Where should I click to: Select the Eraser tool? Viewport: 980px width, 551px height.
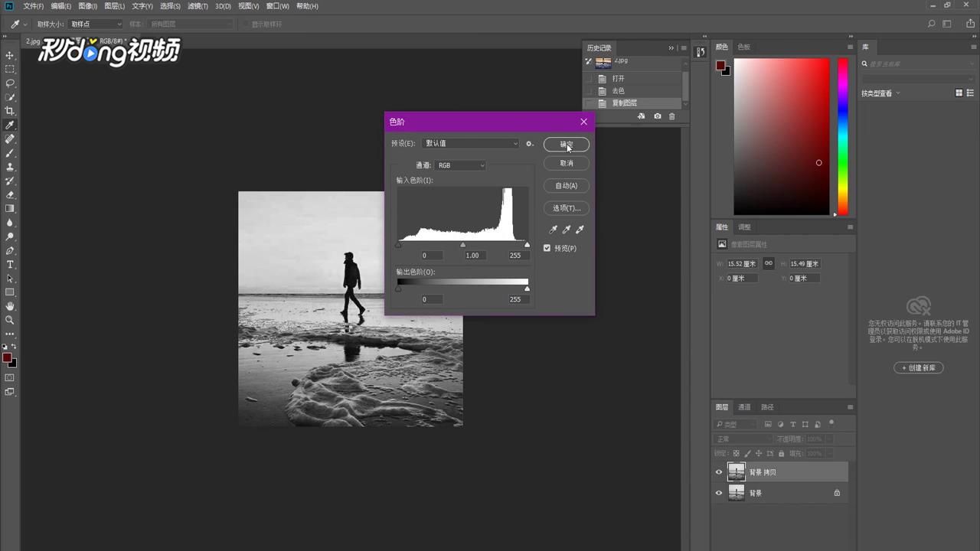pyautogui.click(x=10, y=195)
